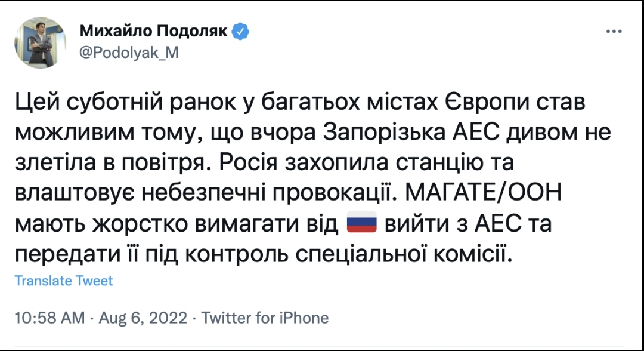Click the blue verified checkmark badge
Image resolution: width=644 pixels, height=351 pixels.
pyautogui.click(x=240, y=31)
